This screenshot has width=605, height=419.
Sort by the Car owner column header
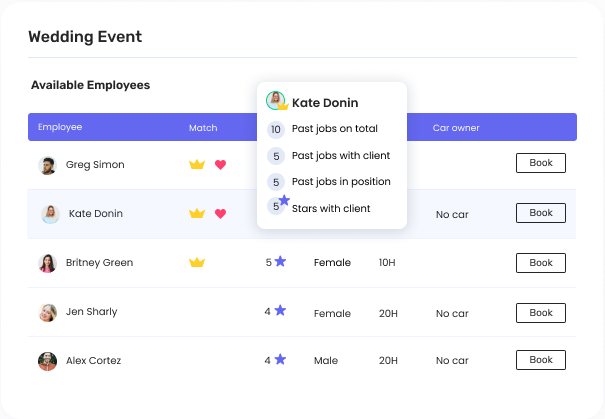click(x=456, y=128)
